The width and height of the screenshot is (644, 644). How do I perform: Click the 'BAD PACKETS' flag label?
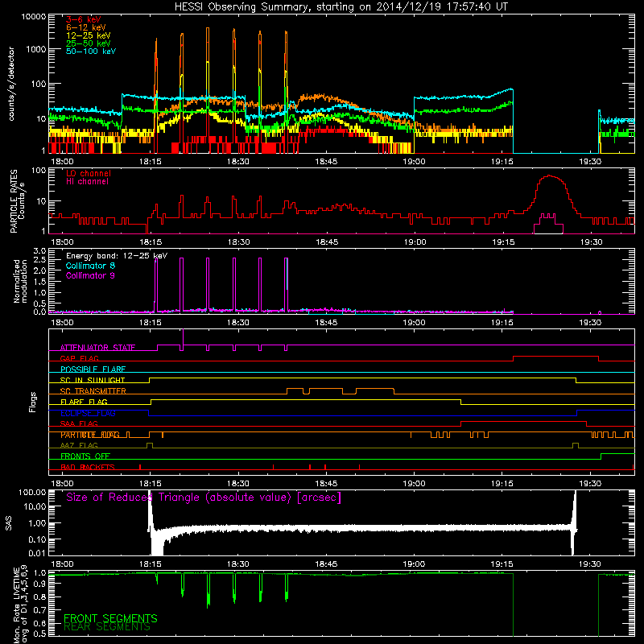[88, 467]
